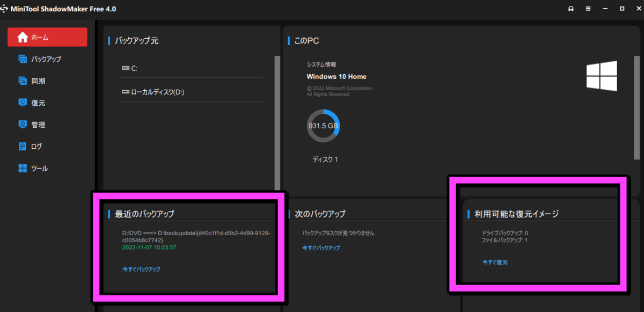Click 今すぐバックアップ under 最近のバックアップ
644x312 pixels.
[x=141, y=269]
